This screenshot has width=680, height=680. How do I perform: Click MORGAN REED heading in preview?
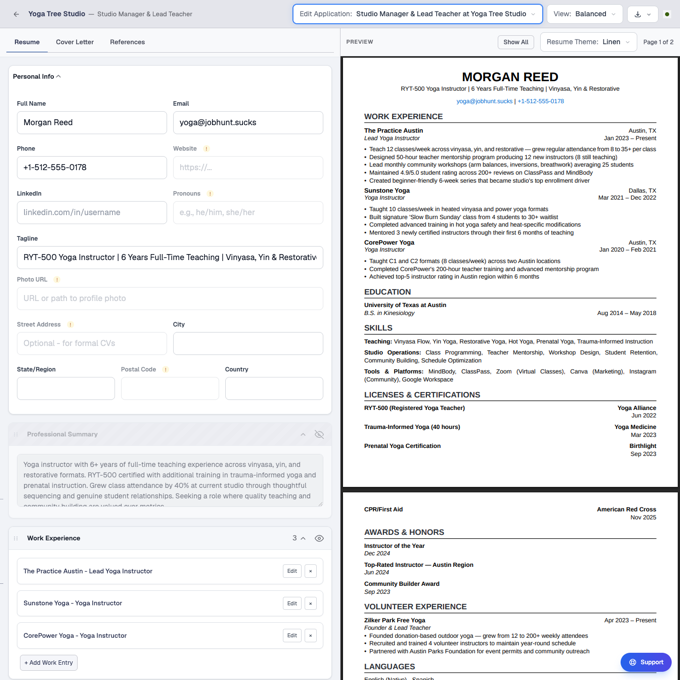[x=510, y=77]
